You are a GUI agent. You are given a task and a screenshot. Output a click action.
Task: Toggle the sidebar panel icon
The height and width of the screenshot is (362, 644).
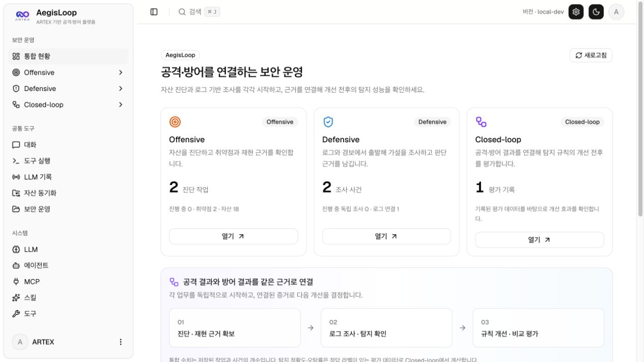(154, 12)
